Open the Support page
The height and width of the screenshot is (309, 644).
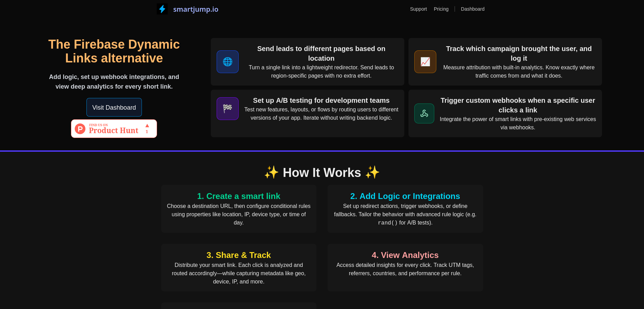point(418,9)
